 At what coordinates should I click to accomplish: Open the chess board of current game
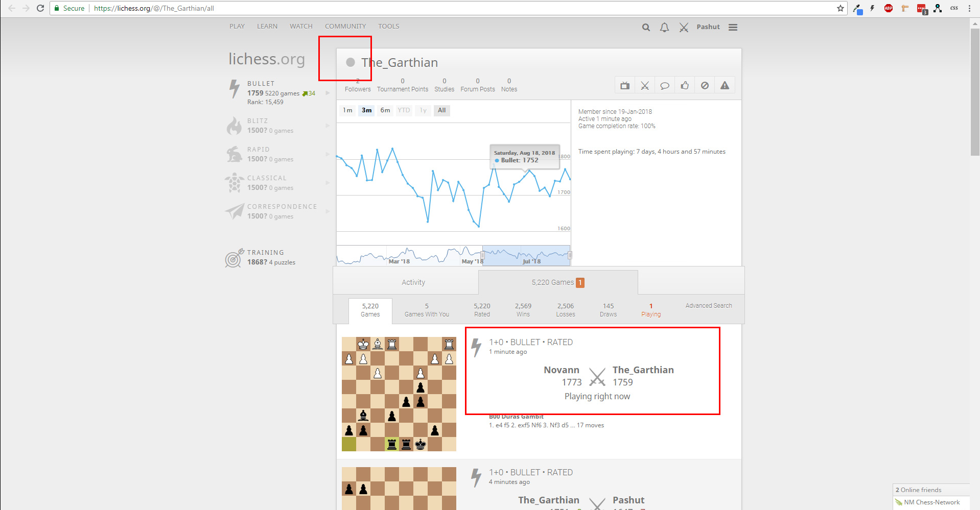(x=399, y=394)
